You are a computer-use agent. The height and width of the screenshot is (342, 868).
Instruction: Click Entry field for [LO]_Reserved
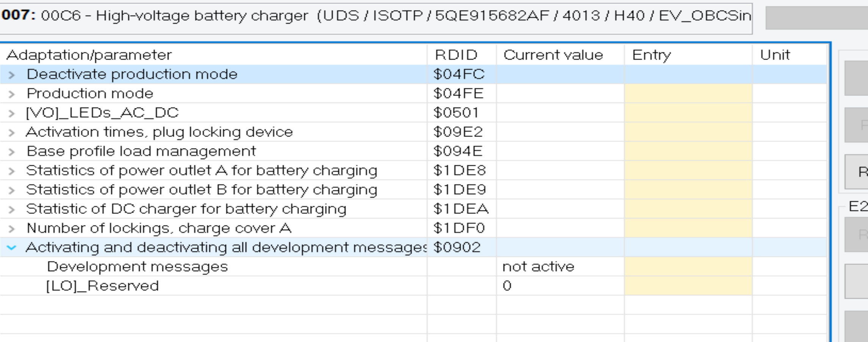tap(688, 286)
